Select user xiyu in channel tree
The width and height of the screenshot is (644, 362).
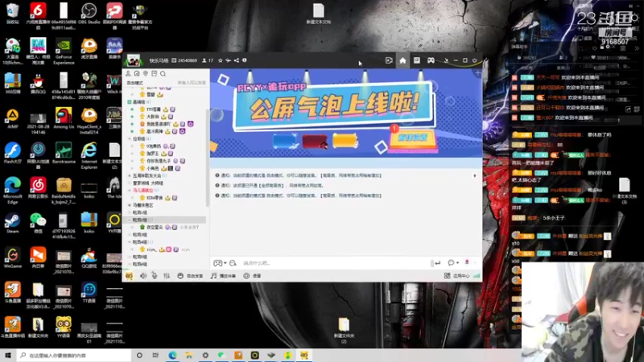(x=151, y=249)
